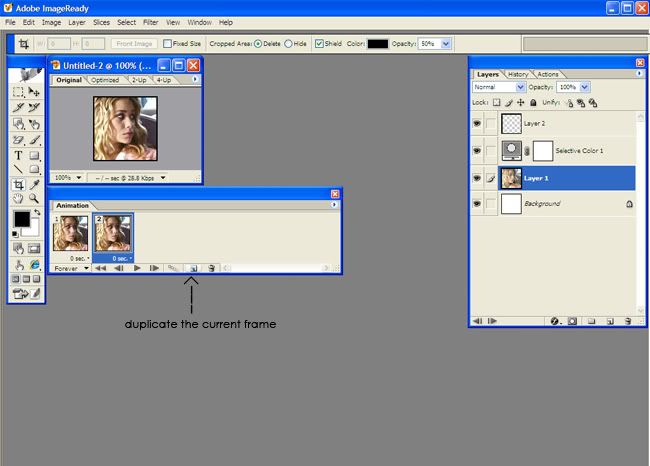
Task: Switch to the Optimized view tab
Action: point(105,79)
